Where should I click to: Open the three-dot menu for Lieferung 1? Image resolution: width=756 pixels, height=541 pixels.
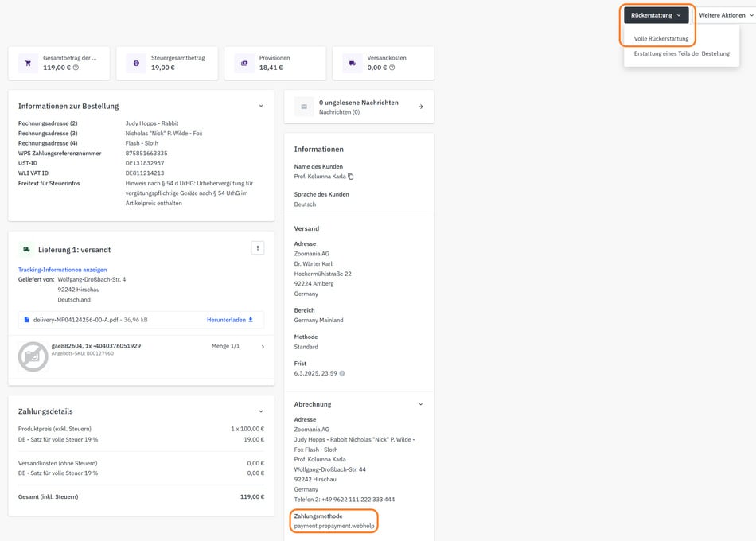(x=258, y=248)
